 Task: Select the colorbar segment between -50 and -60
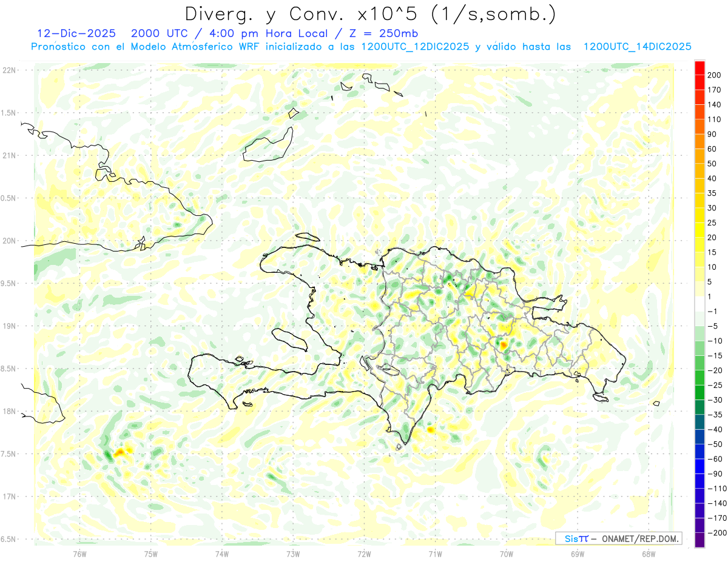699,452
